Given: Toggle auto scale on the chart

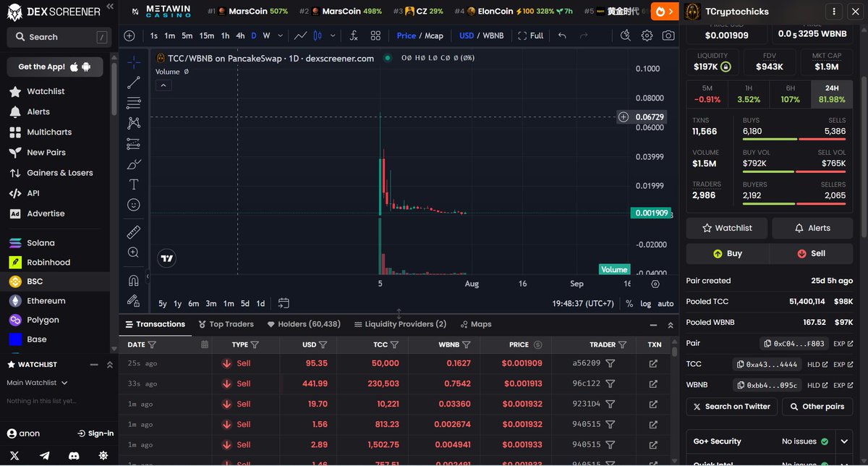Looking at the screenshot, I should point(665,303).
